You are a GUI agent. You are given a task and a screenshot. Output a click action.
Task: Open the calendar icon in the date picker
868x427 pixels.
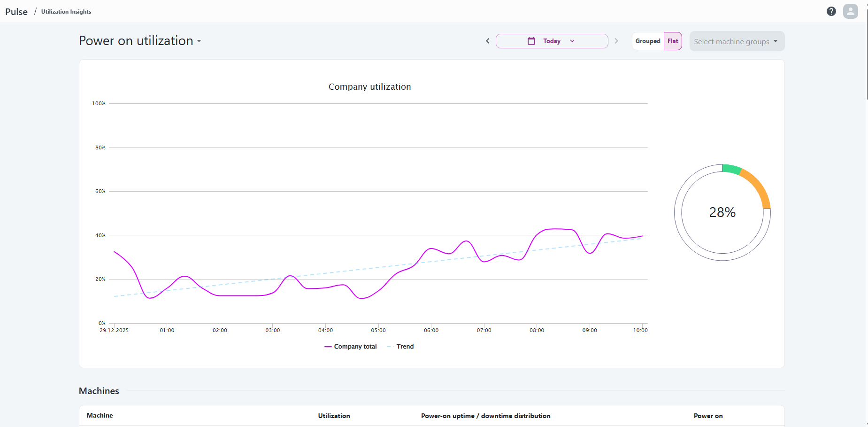point(531,41)
